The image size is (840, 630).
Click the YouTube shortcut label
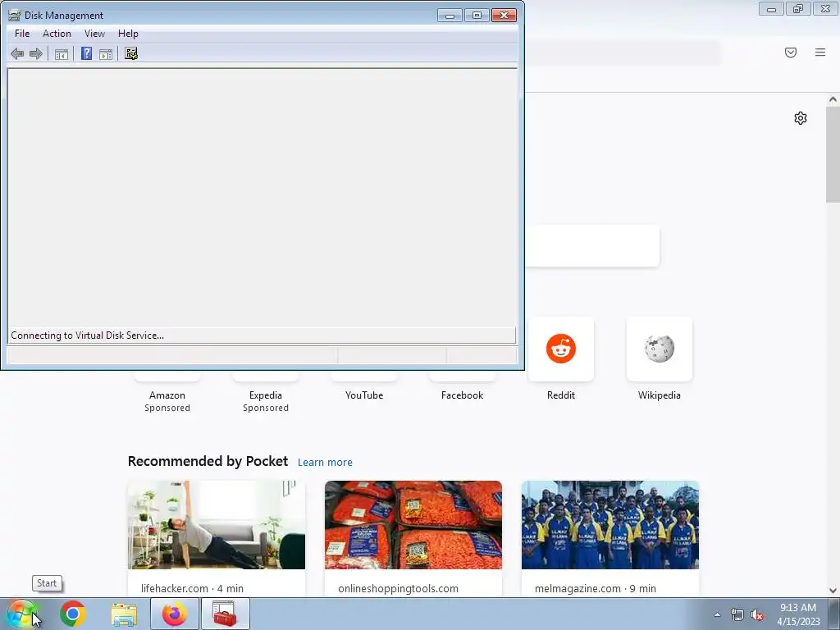pos(364,395)
